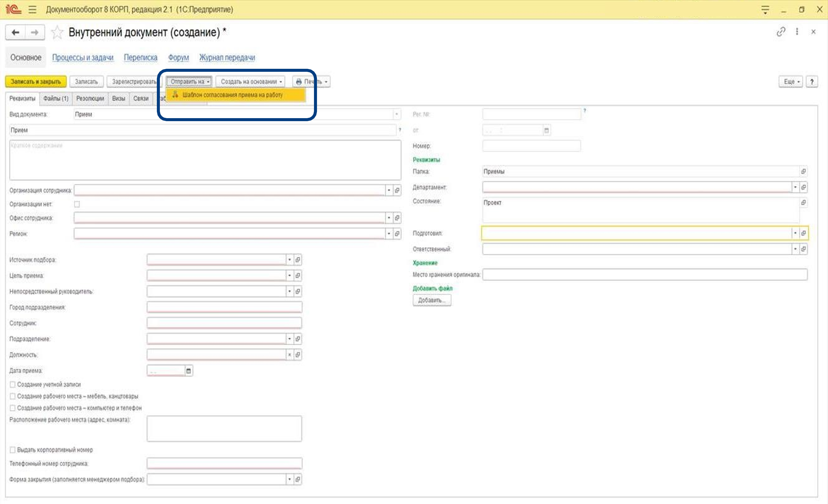Go forward with the right arrow button
Image resolution: width=828 pixels, height=504 pixels.
tap(35, 32)
